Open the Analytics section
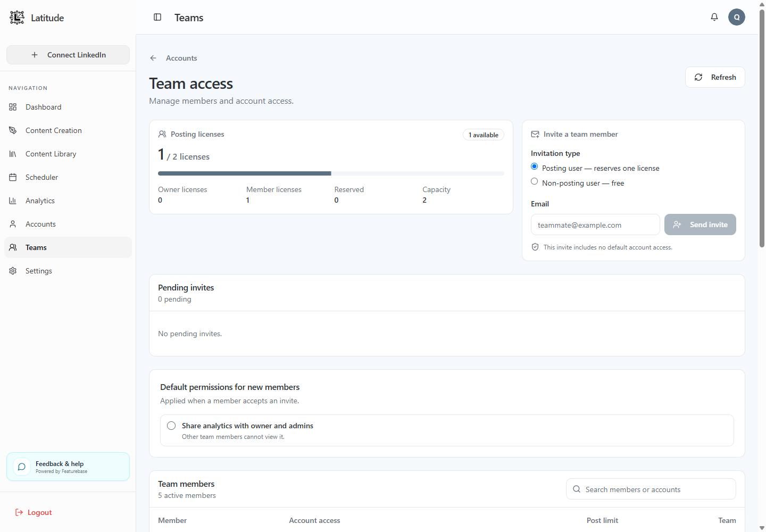 click(68, 201)
